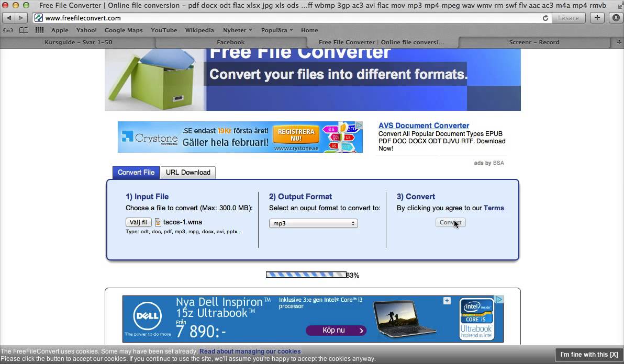Viewport: 624px width, 364px height.
Task: Go back with the browser back arrow
Action: [9, 18]
